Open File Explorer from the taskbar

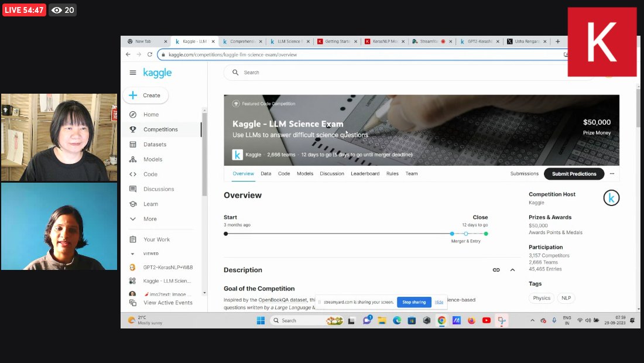point(382,321)
